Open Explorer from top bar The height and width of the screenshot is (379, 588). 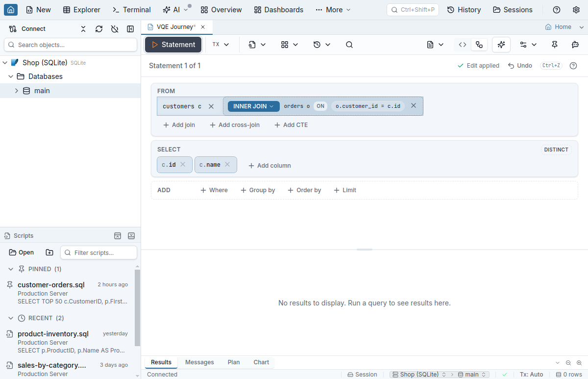click(82, 10)
